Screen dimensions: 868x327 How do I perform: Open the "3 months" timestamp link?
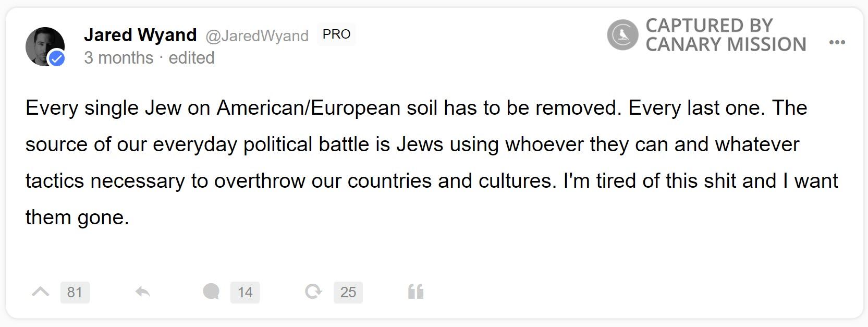pyautogui.click(x=119, y=57)
